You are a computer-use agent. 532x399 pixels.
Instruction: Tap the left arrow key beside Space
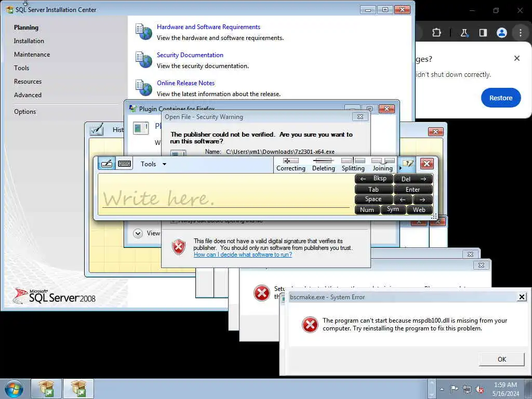pyautogui.click(x=403, y=199)
